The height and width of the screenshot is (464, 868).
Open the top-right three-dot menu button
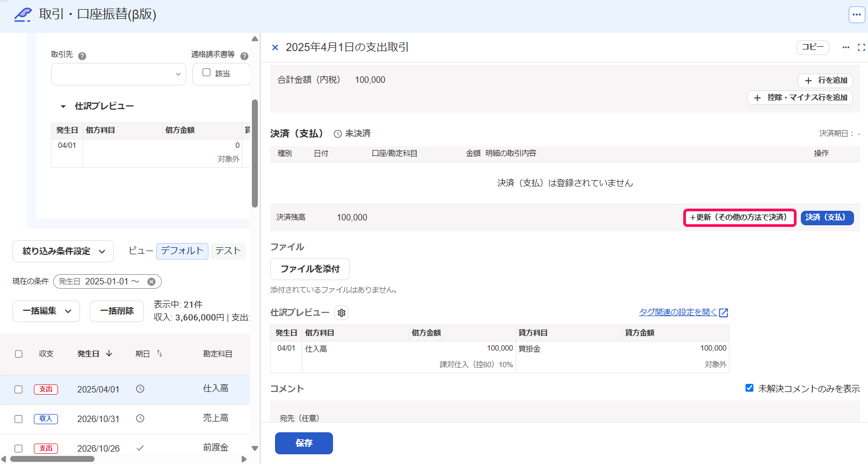857,15
